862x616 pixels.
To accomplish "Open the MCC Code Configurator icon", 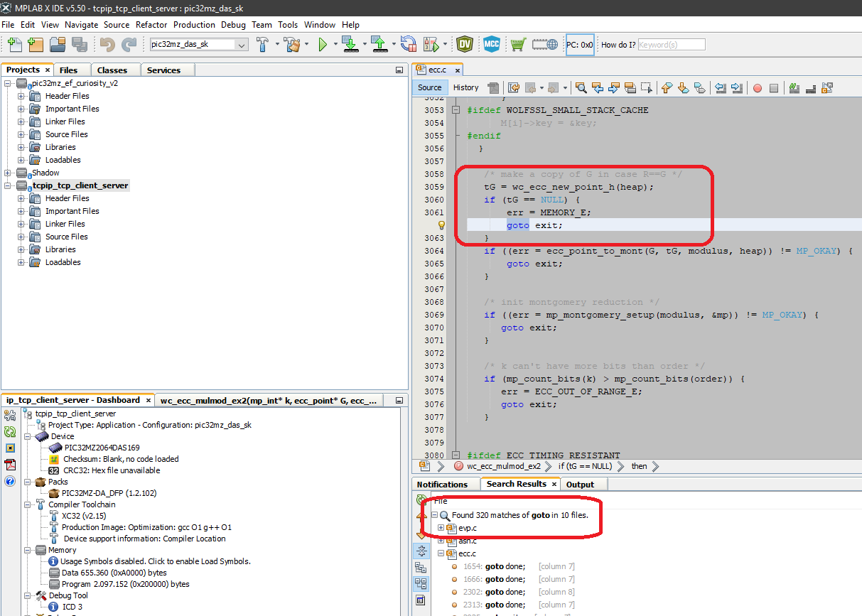I will click(x=492, y=45).
